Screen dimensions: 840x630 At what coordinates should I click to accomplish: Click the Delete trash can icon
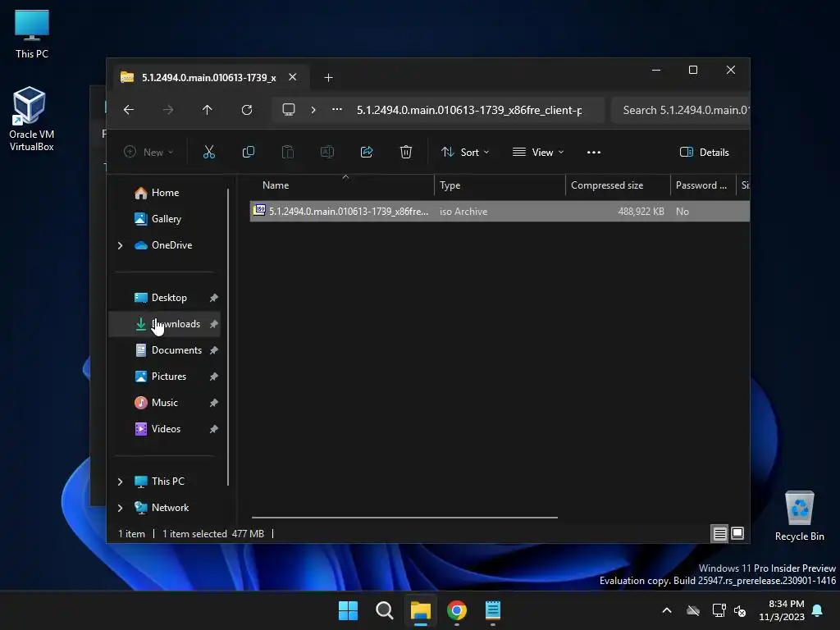click(x=405, y=152)
